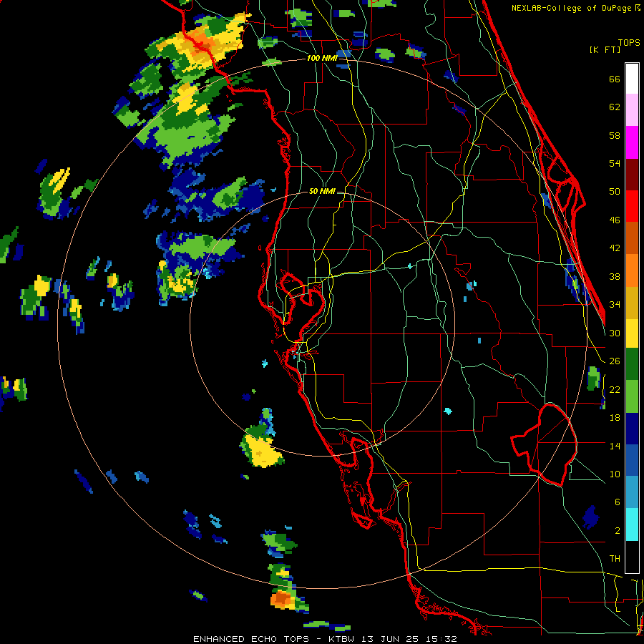Pick the light blue legend swatch
The height and width of the screenshot is (644, 644).
point(632,492)
